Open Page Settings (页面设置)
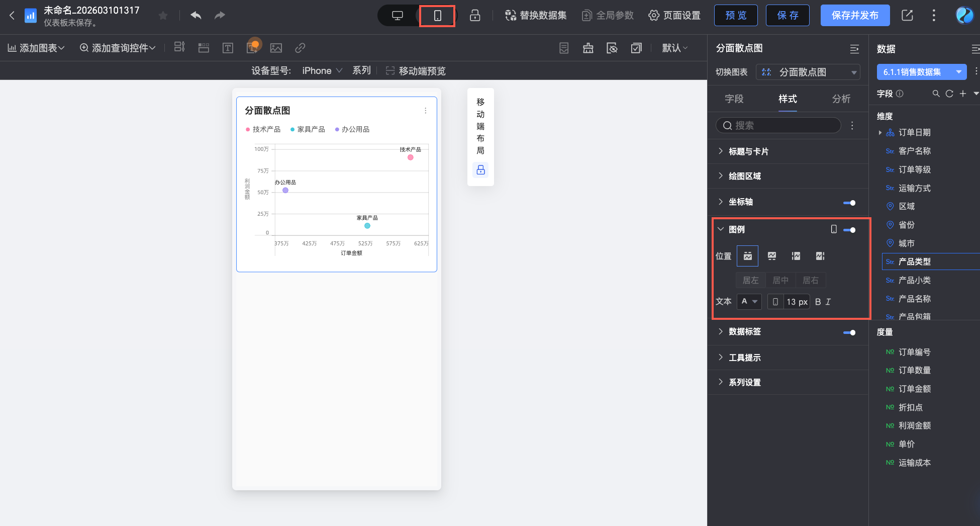Image resolution: width=980 pixels, height=526 pixels. click(674, 16)
